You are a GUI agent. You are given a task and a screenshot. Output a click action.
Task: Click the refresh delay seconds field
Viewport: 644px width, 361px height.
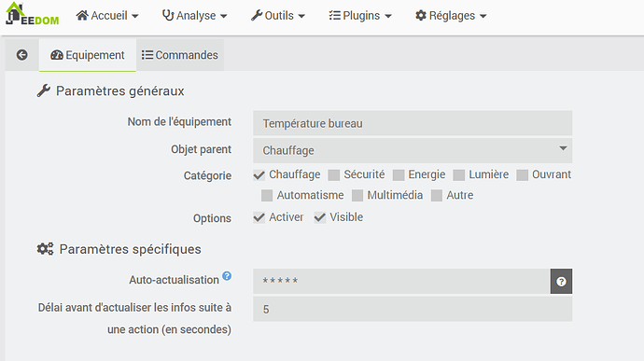413,309
